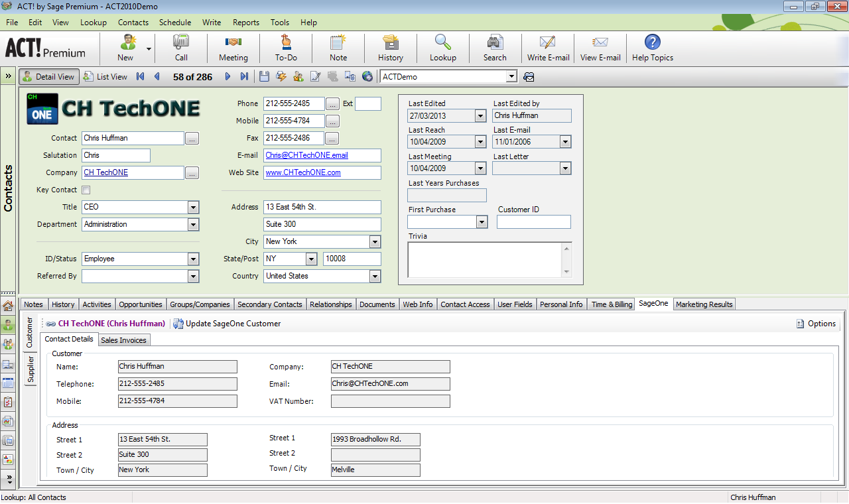
Task: Open the Companies view in the navigation bar
Action: click(8, 364)
